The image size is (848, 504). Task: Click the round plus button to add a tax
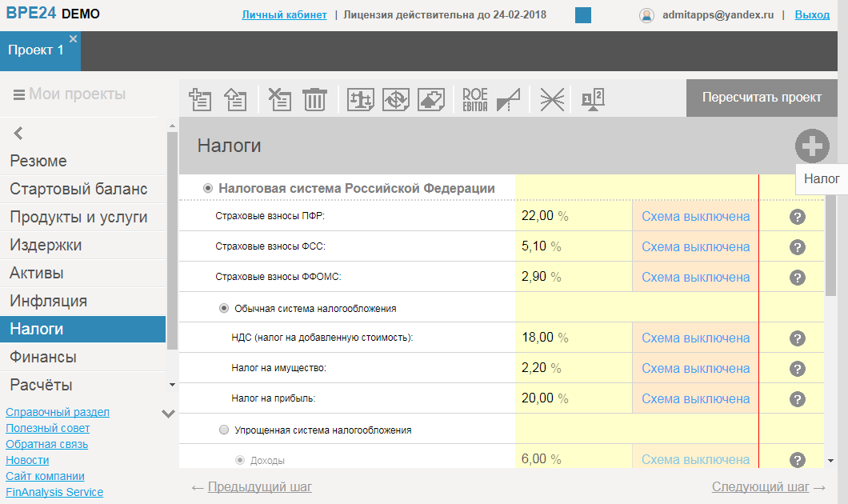pyautogui.click(x=812, y=146)
